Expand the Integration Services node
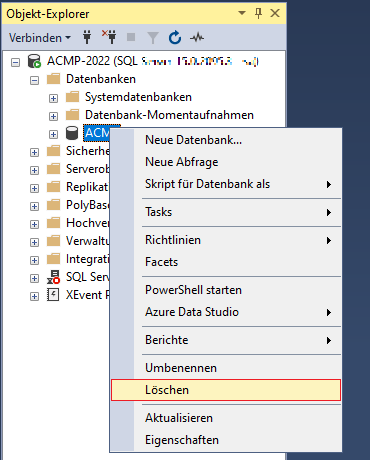This screenshot has width=371, height=461. pyautogui.click(x=34, y=260)
